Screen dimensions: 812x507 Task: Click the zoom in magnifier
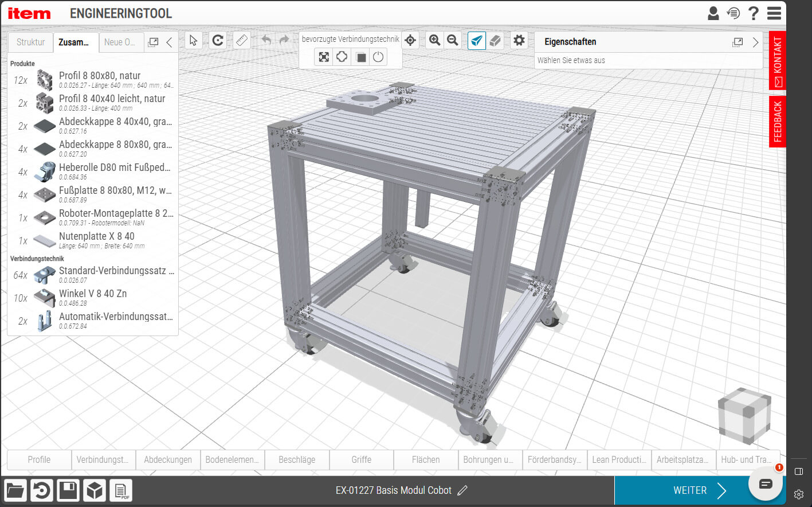coord(434,40)
